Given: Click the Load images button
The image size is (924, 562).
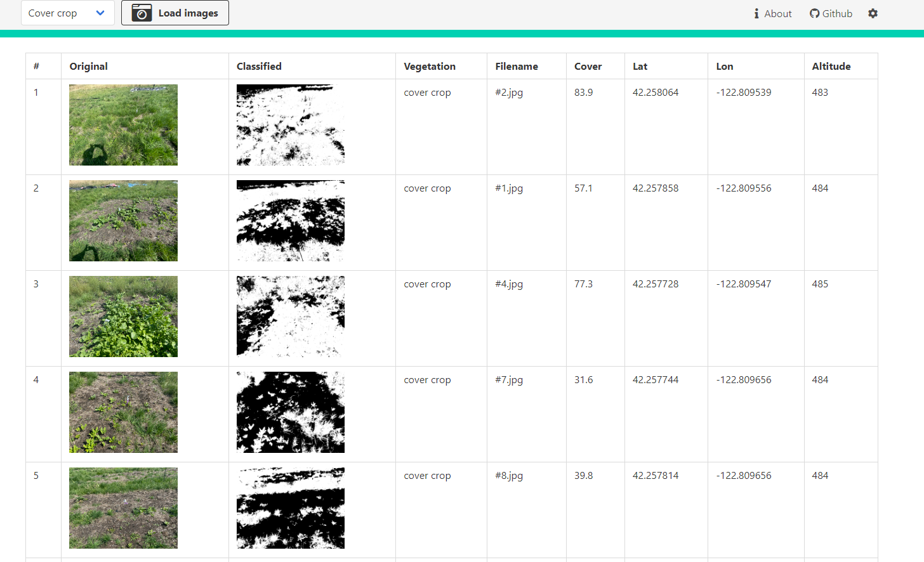Looking at the screenshot, I should (x=175, y=13).
